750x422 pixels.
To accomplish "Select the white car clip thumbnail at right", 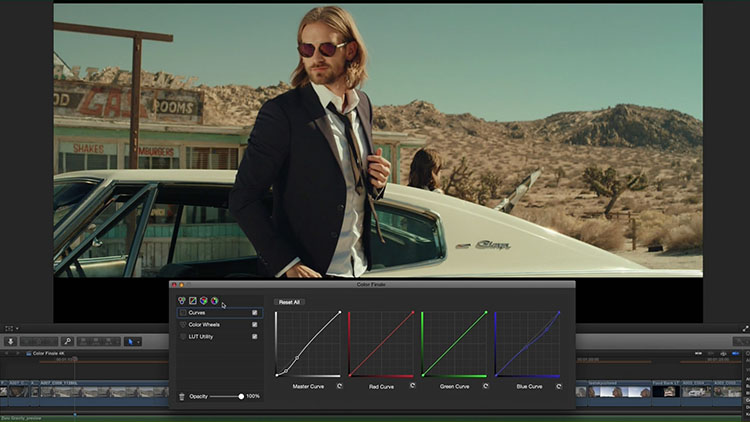I will pyautogui.click(x=696, y=392).
